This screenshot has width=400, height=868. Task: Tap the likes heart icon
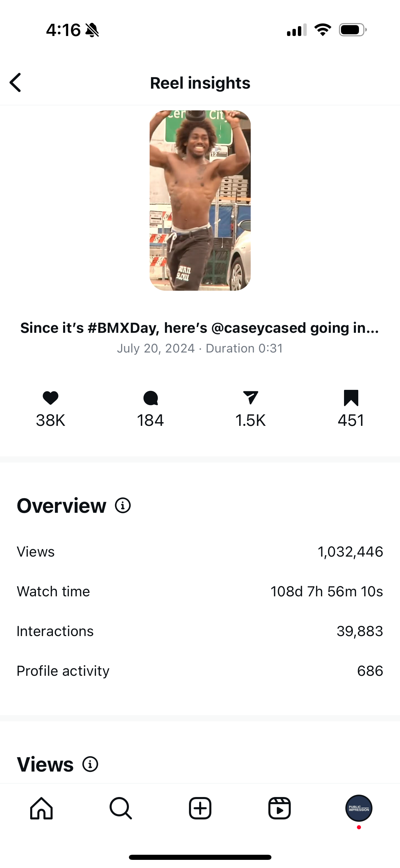tap(51, 398)
